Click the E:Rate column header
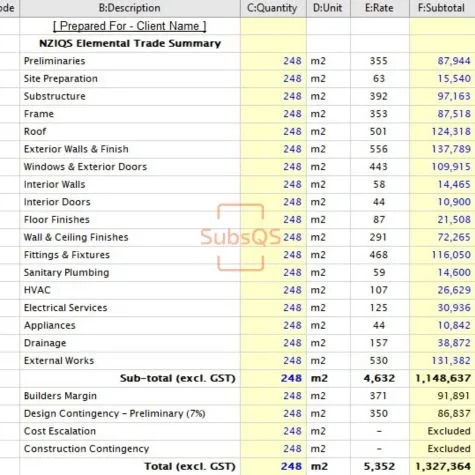 click(380, 8)
